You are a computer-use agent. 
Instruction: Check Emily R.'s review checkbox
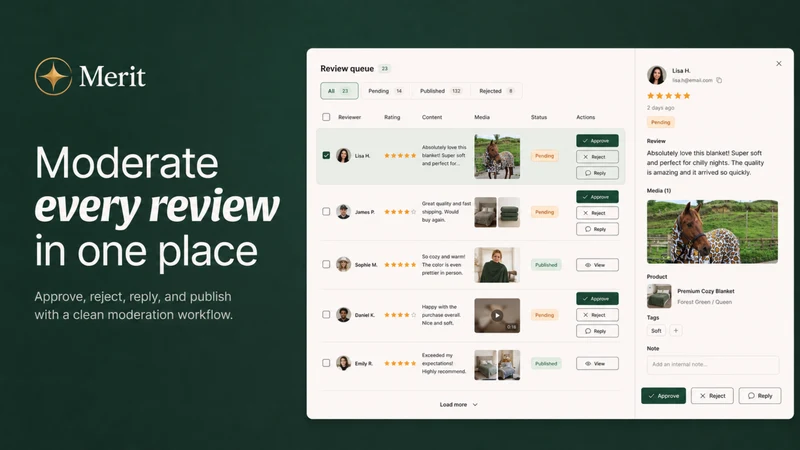(326, 363)
